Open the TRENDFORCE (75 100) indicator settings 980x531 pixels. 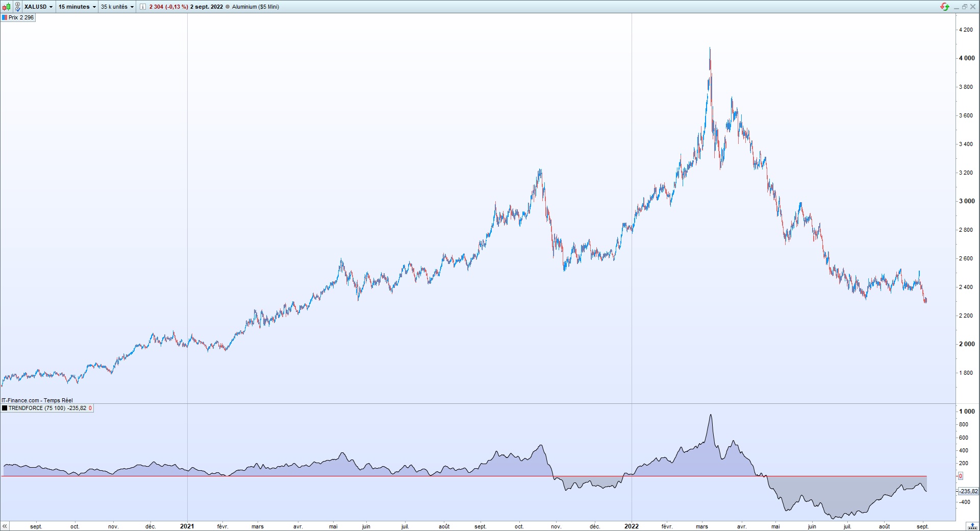point(47,408)
